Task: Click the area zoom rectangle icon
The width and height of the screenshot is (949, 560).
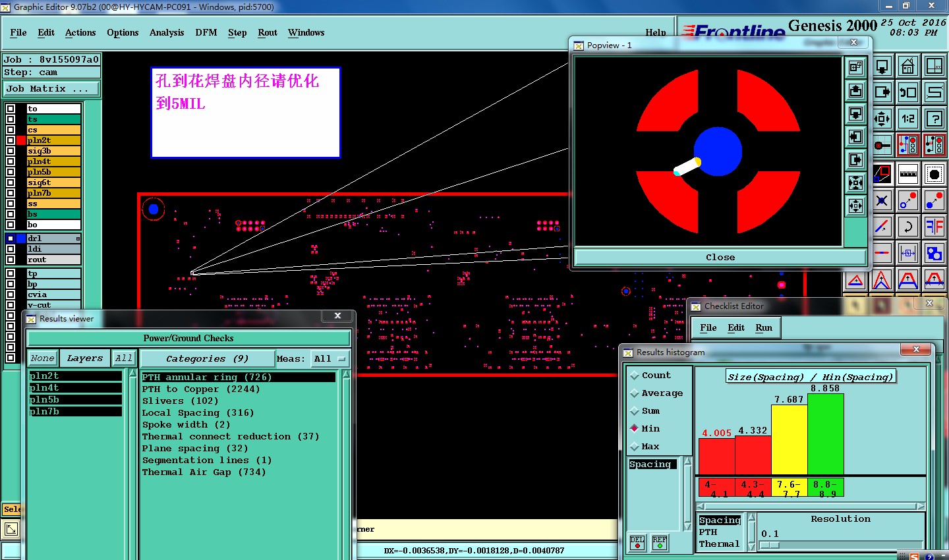Action: pyautogui.click(x=882, y=174)
